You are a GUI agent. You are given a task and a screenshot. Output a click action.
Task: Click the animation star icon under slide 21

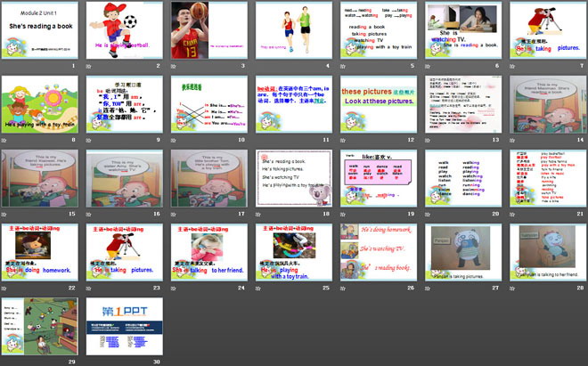[512, 215]
